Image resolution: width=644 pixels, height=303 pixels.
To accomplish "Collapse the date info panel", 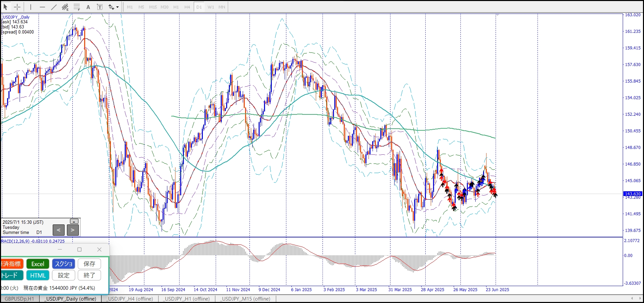I will point(74,221).
